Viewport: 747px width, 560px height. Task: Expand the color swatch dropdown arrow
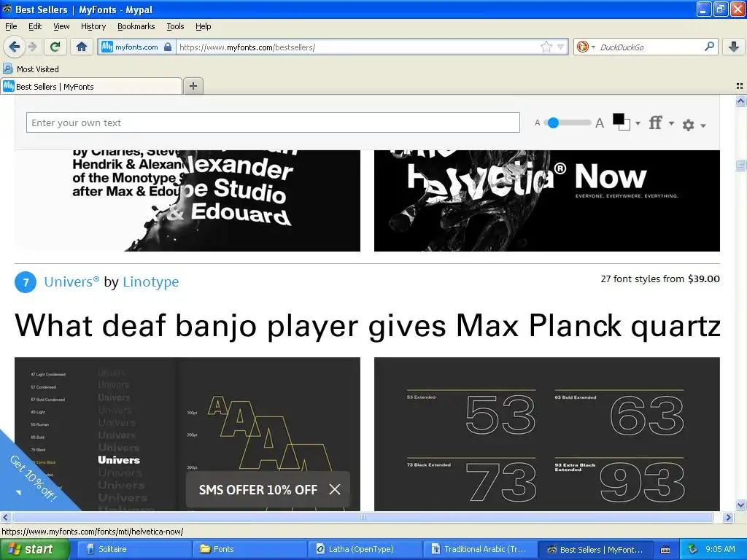point(638,123)
